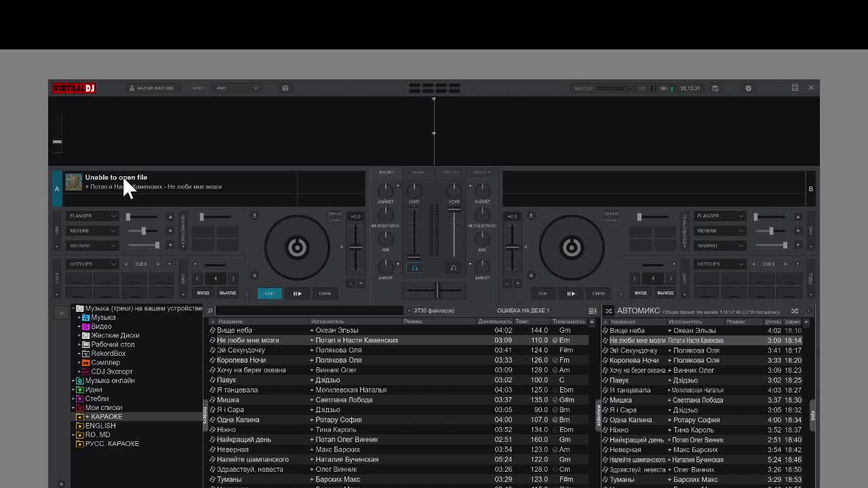Open the browser list options icon

click(592, 311)
